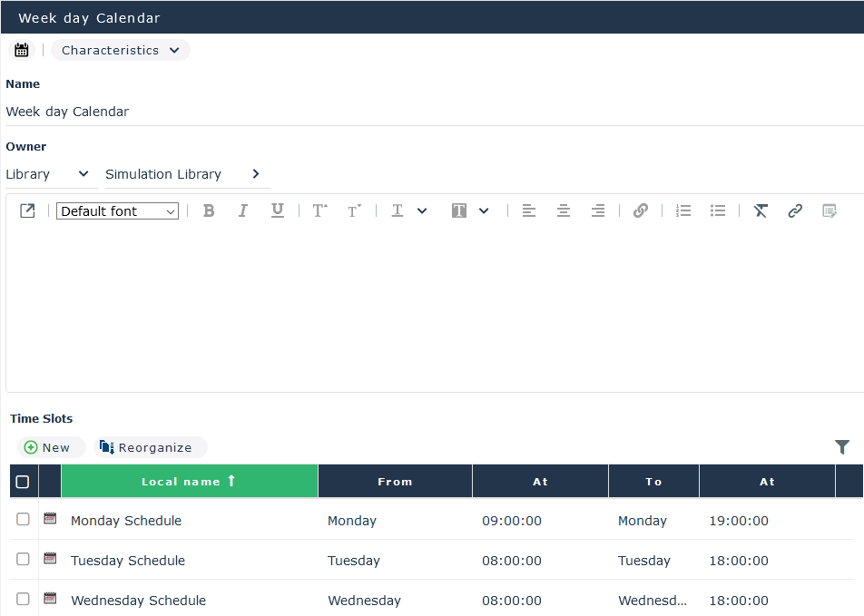Select the Monday Schedule checkbox
Image resolution: width=864 pixels, height=616 pixels.
tap(23, 519)
